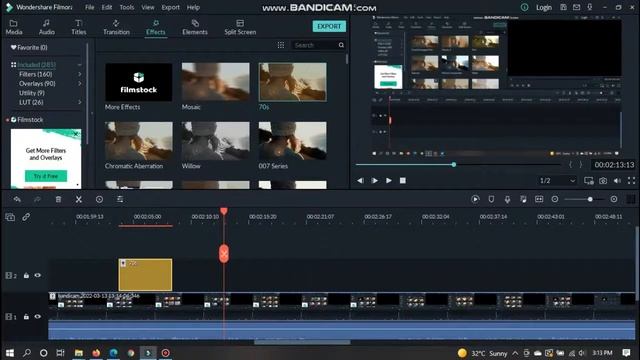Open the Split Screen tab

coord(240,27)
